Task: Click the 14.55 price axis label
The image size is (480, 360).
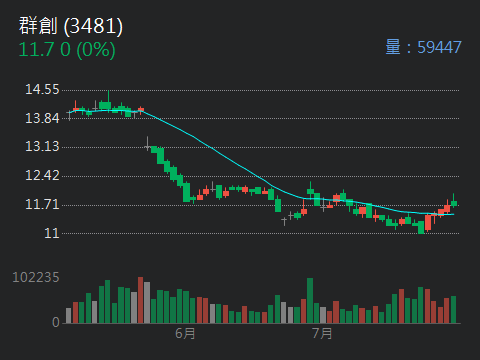Action: pos(42,90)
